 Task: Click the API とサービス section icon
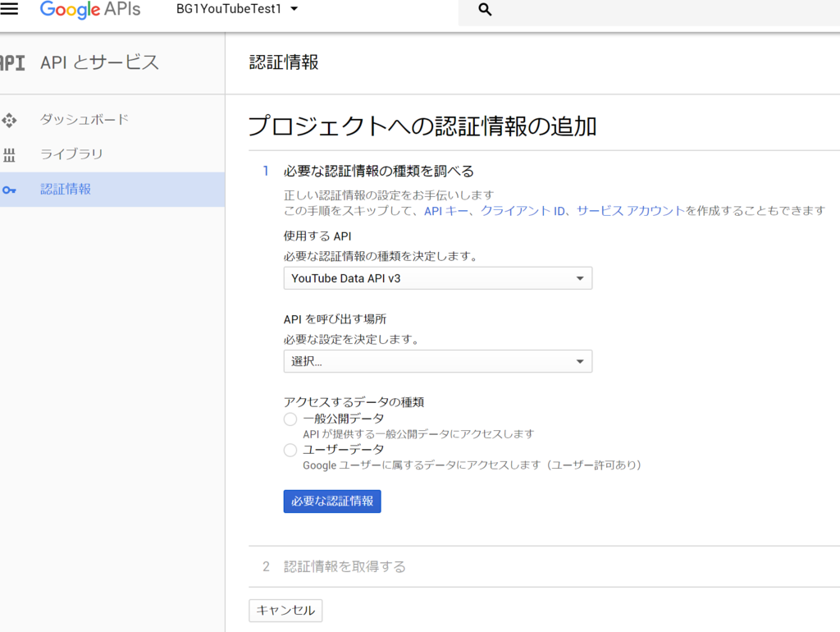click(12, 62)
